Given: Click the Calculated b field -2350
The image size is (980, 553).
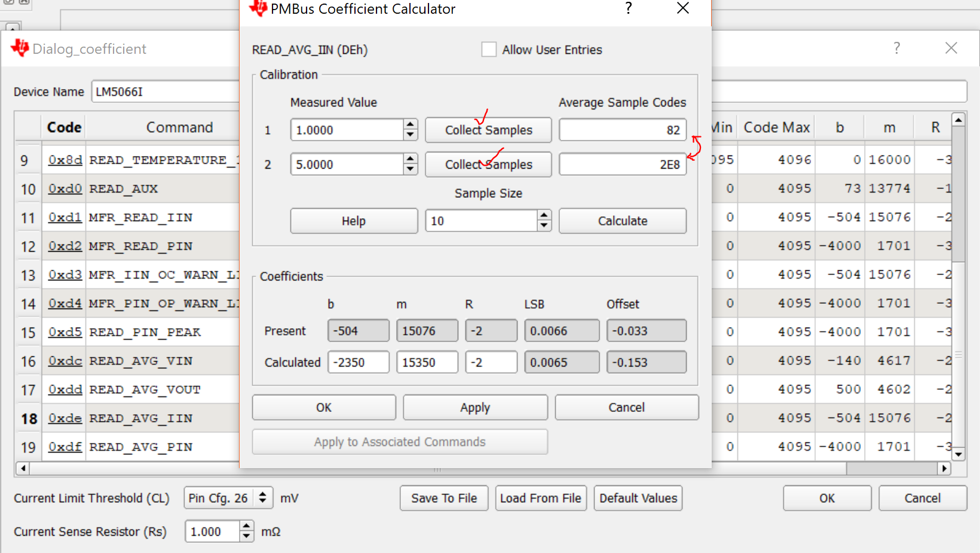Looking at the screenshot, I should (x=359, y=362).
